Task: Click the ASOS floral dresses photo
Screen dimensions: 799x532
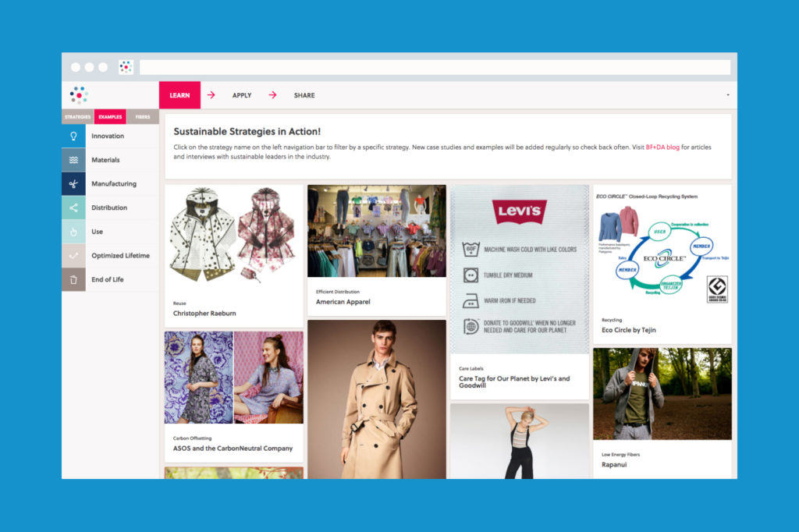Action: coord(234,378)
